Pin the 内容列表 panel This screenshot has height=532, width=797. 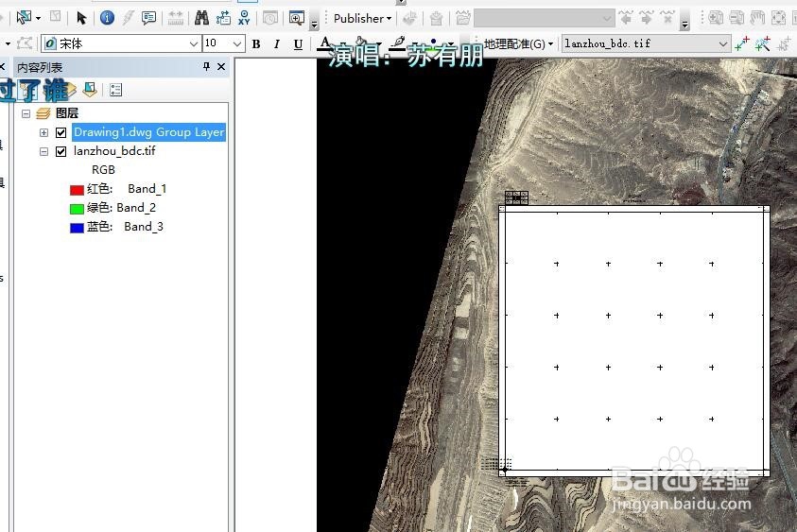coord(206,66)
